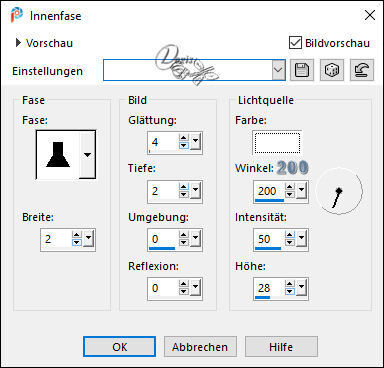Expand the Vorschau preview section
Image resolution: width=384 pixels, height=368 pixels.
pyautogui.click(x=19, y=43)
